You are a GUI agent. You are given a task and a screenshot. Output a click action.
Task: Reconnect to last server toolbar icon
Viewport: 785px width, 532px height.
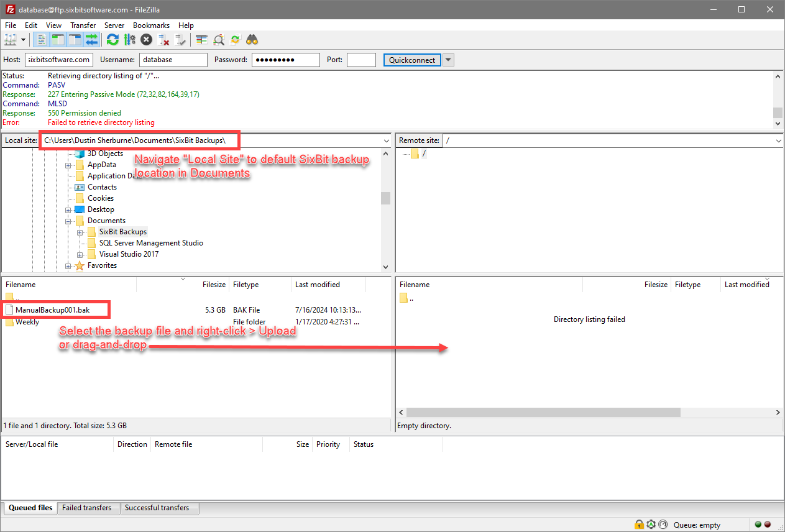[180, 40]
